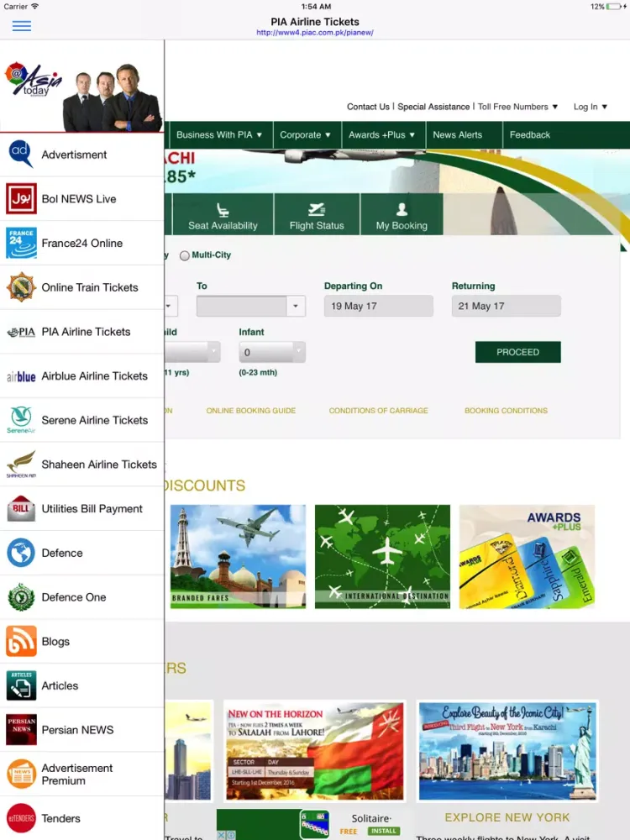The height and width of the screenshot is (840, 630).
Task: Tap the EXPLORE NEW YORK heading
Action: (507, 817)
